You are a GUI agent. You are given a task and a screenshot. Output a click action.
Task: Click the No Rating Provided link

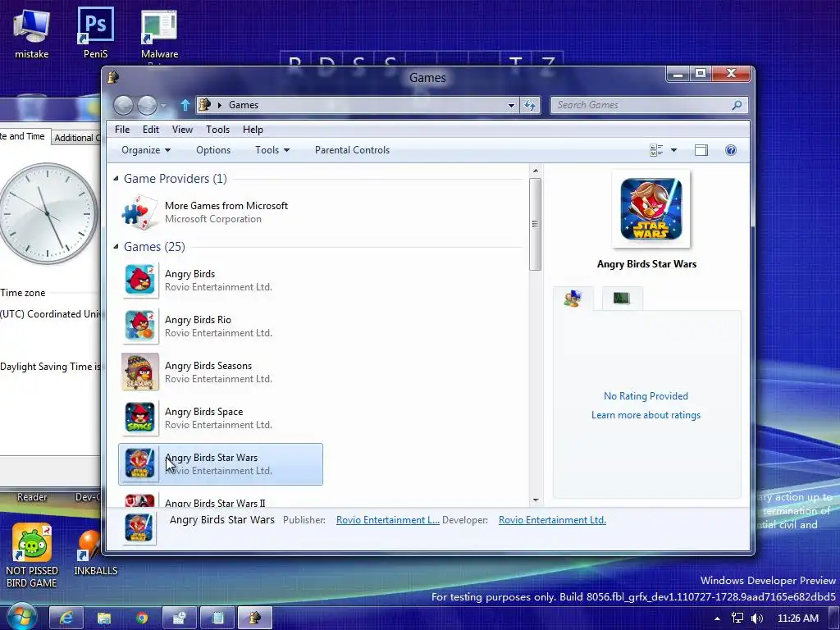pos(646,396)
